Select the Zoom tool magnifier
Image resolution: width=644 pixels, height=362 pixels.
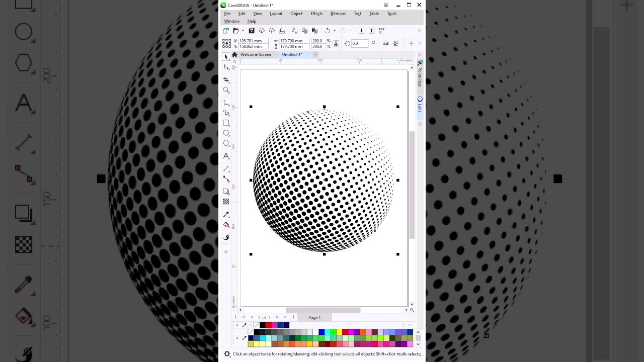click(x=226, y=90)
